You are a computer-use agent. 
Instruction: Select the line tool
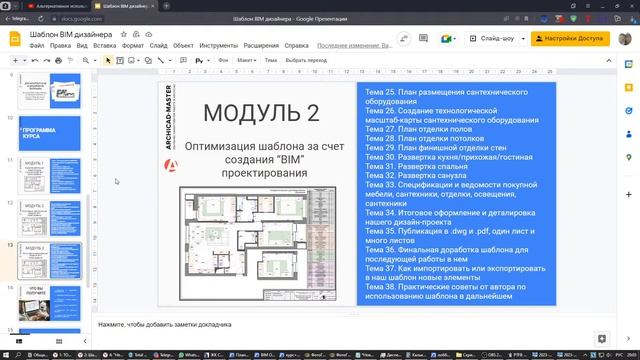click(x=161, y=60)
